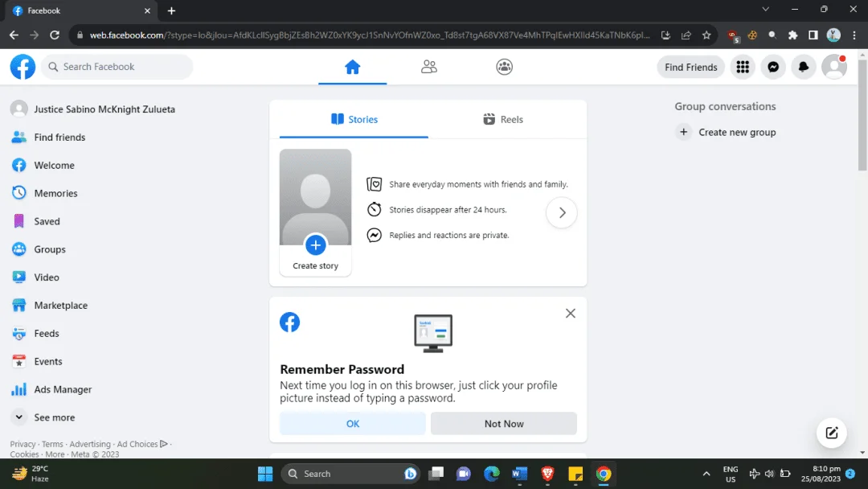Open the account profile picture menu
Viewport: 868px width, 489px height.
click(x=834, y=67)
